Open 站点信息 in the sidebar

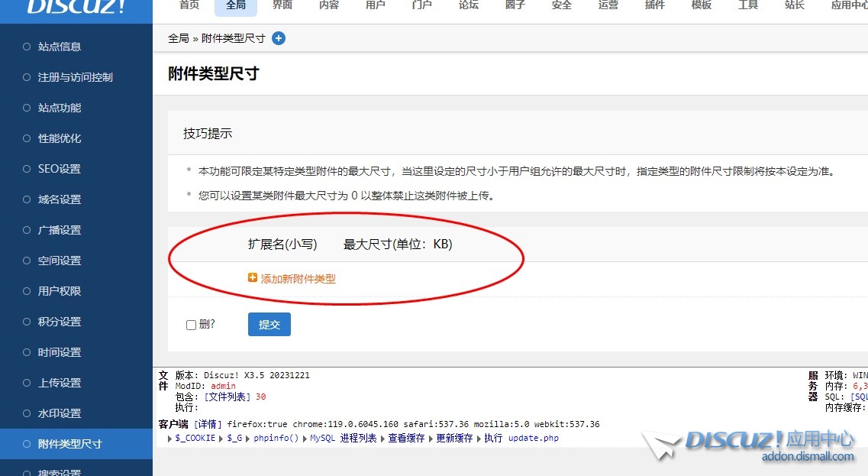(60, 47)
